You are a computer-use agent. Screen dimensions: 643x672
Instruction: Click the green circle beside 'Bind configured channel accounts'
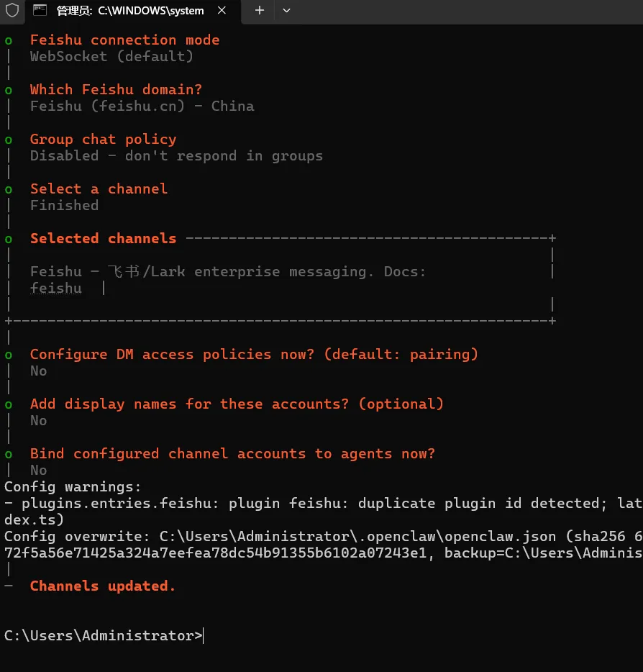point(9,455)
